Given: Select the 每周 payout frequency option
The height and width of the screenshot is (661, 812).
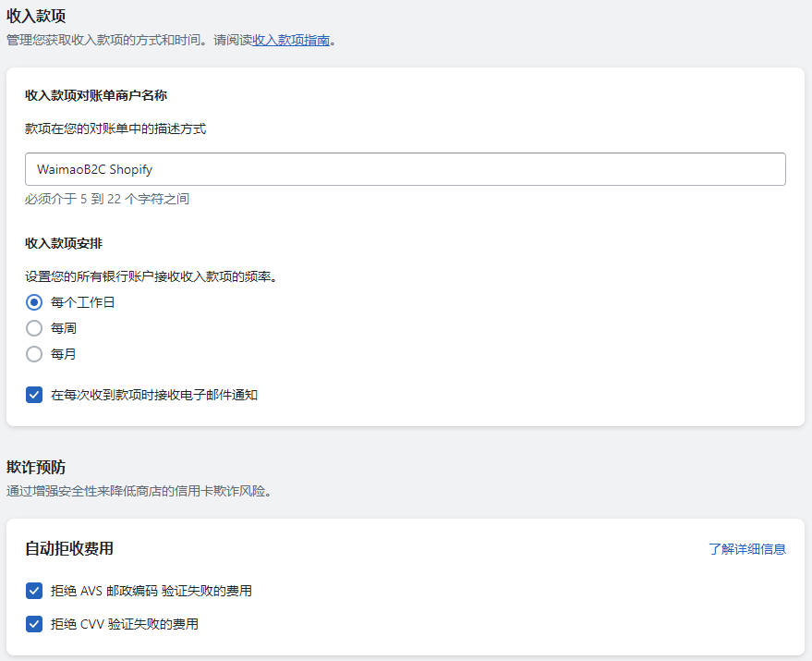Looking at the screenshot, I should [x=34, y=328].
